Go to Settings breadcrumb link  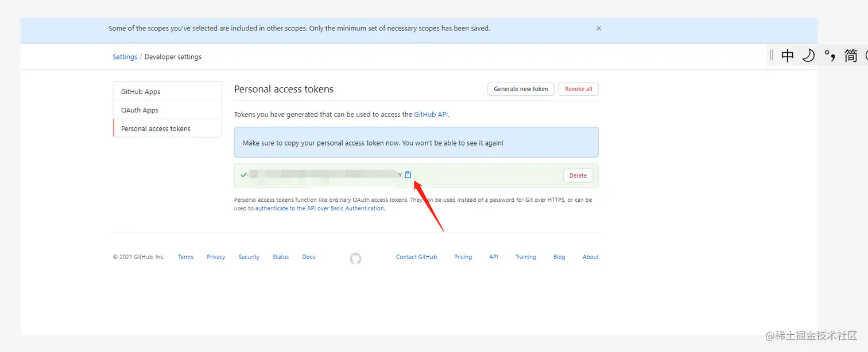tap(125, 57)
